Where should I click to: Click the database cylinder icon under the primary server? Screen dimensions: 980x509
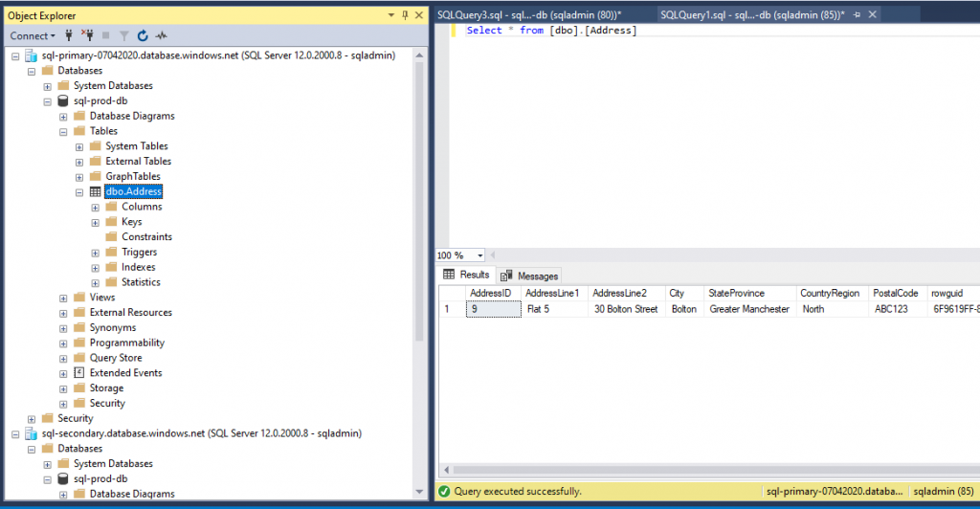point(62,101)
